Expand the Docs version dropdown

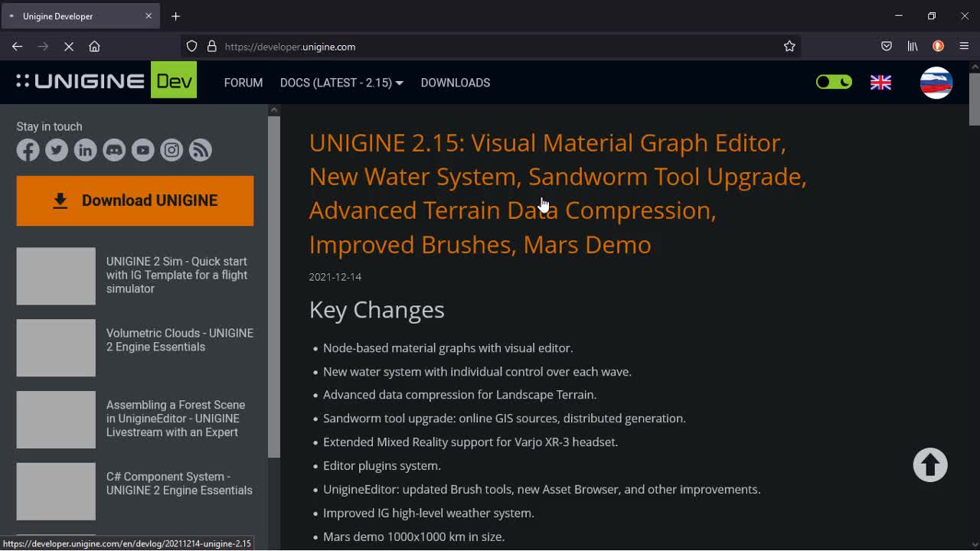click(x=341, y=83)
